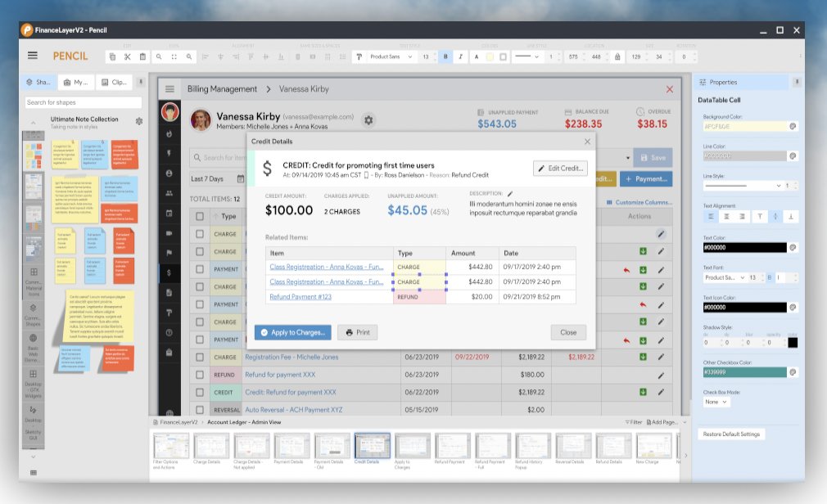Click the text color A icon

pos(477,56)
